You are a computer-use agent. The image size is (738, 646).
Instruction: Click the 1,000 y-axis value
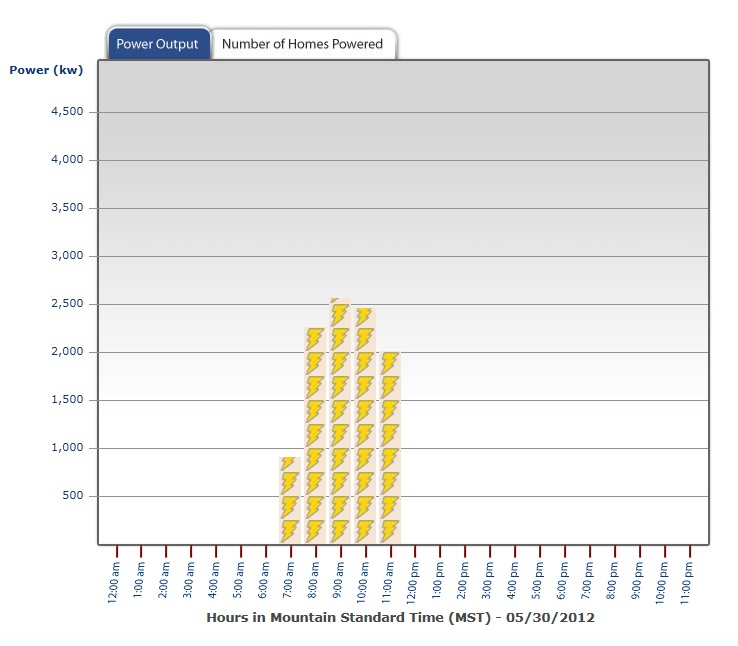click(67, 447)
